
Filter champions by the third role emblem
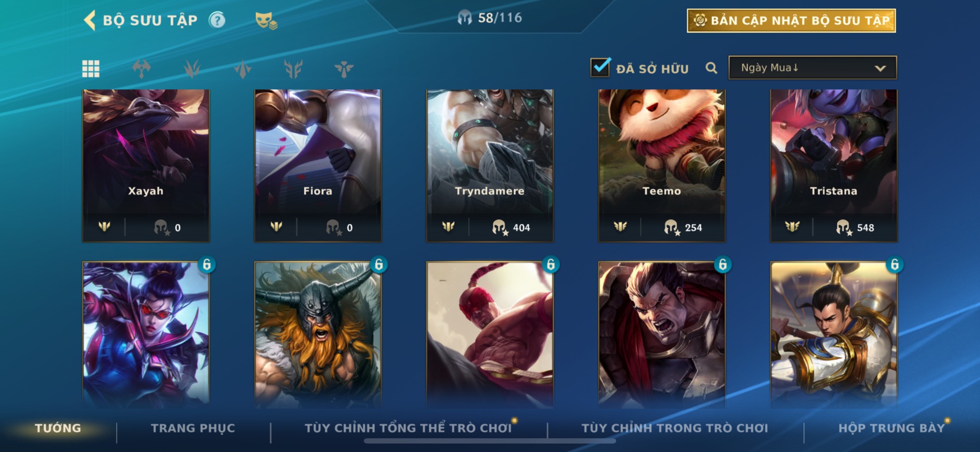[x=243, y=69]
